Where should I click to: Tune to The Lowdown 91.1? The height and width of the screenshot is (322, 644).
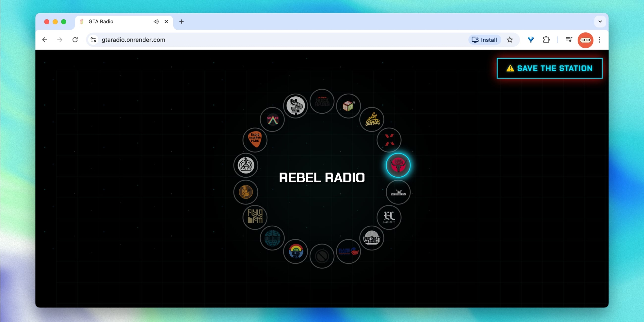pos(246,192)
